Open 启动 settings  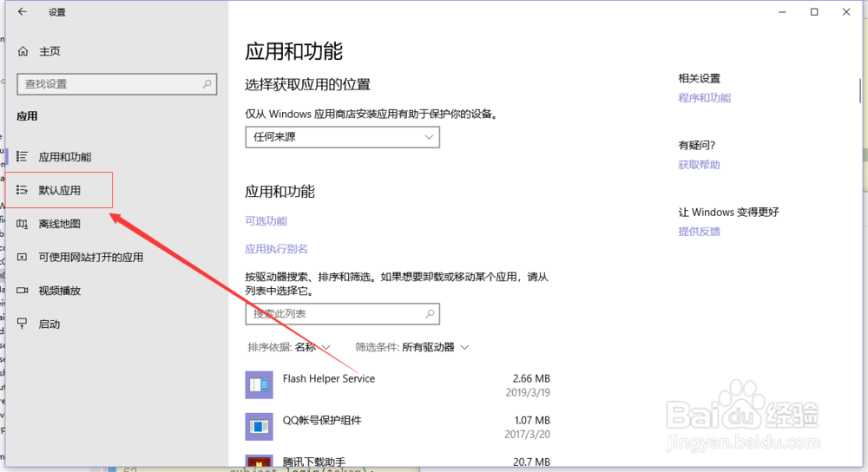tap(49, 324)
